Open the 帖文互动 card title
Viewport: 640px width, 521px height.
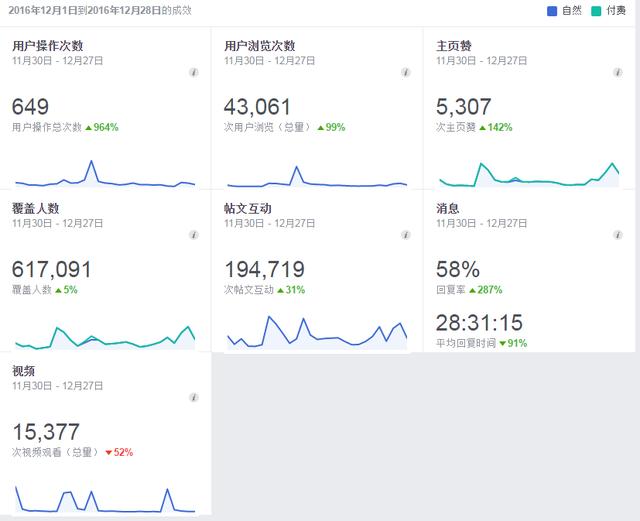point(248,208)
